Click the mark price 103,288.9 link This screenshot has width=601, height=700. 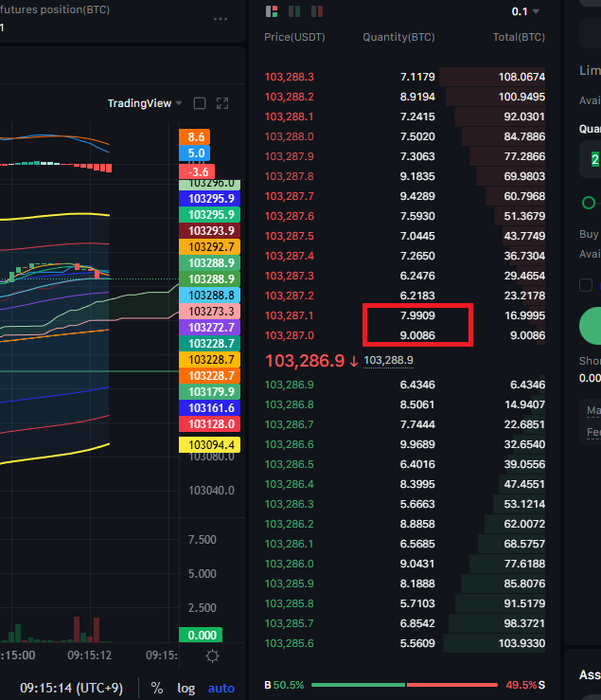388,360
